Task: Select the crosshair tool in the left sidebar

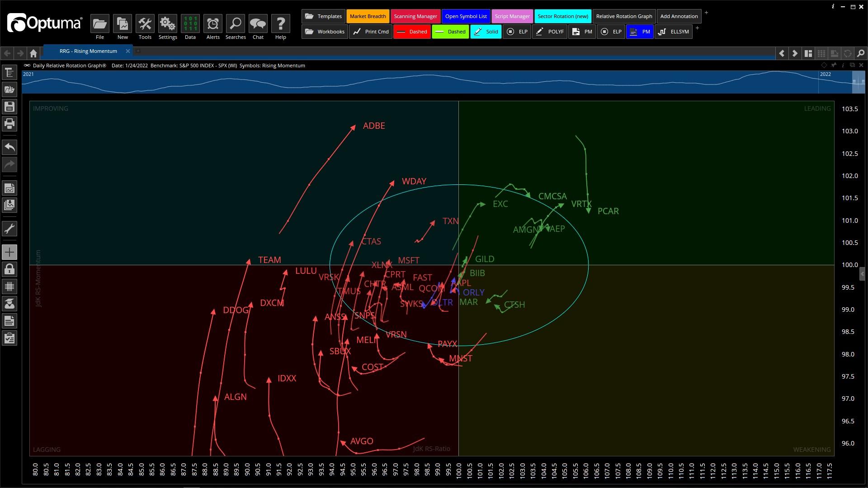Action: 9,252
